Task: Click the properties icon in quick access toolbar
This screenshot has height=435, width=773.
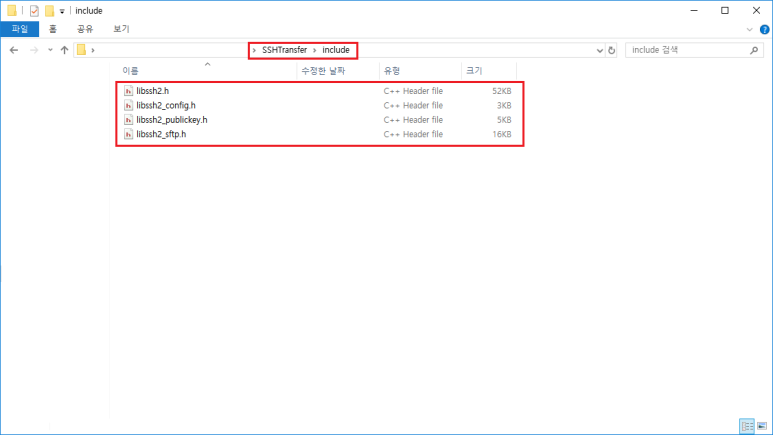Action: [x=34, y=10]
